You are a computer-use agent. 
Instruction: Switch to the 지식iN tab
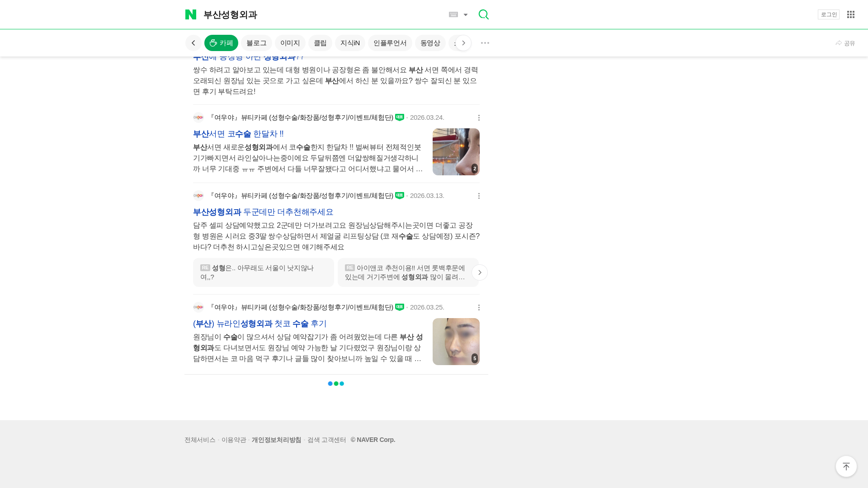350,43
